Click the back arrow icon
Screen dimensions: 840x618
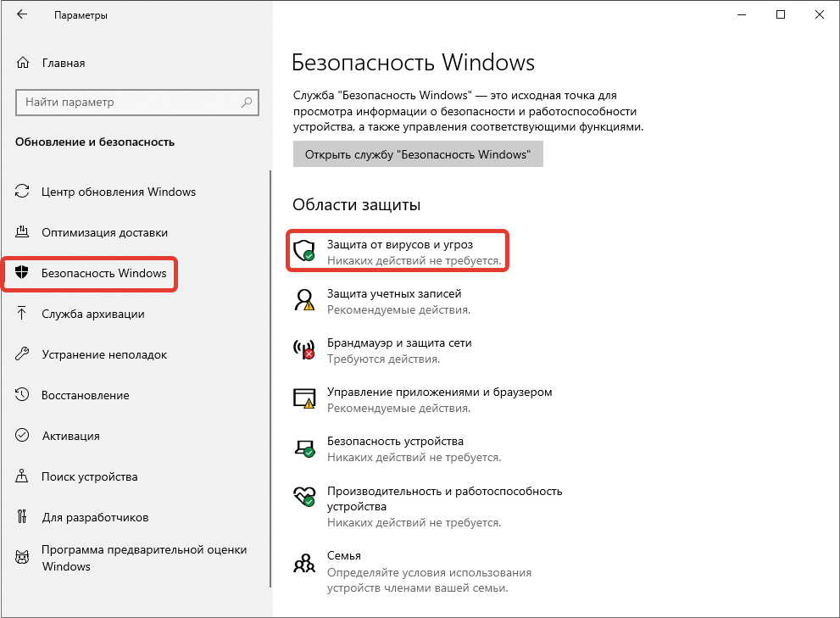(23, 15)
